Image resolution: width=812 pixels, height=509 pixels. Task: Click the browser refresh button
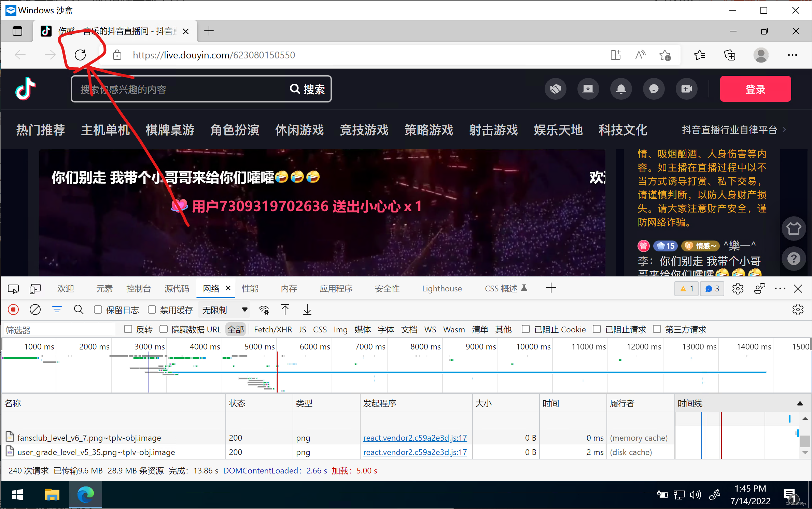tap(80, 55)
